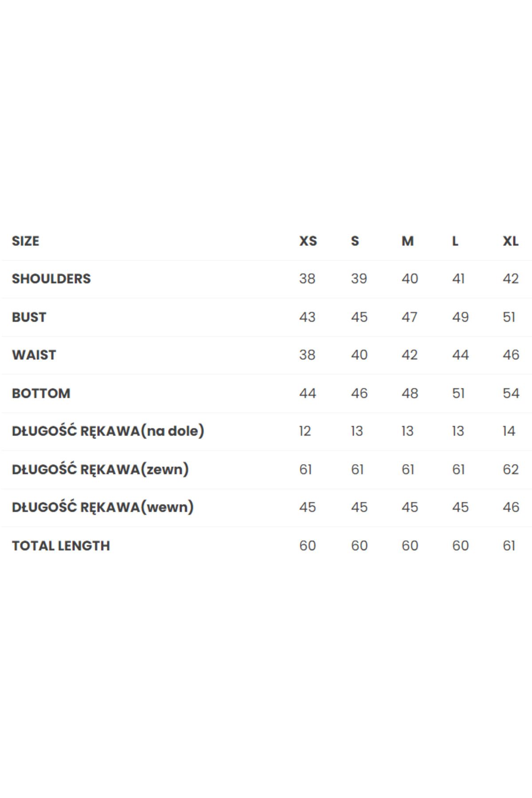Viewport: 532px width, 798px height.
Task: Click sleeve value 12 for XS
Action: click(305, 431)
